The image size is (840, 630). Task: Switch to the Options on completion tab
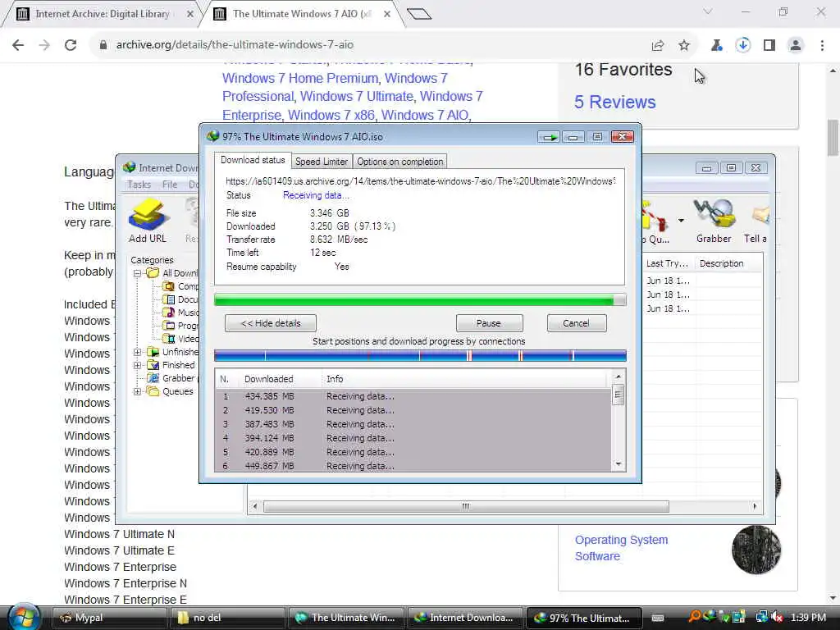pos(399,162)
